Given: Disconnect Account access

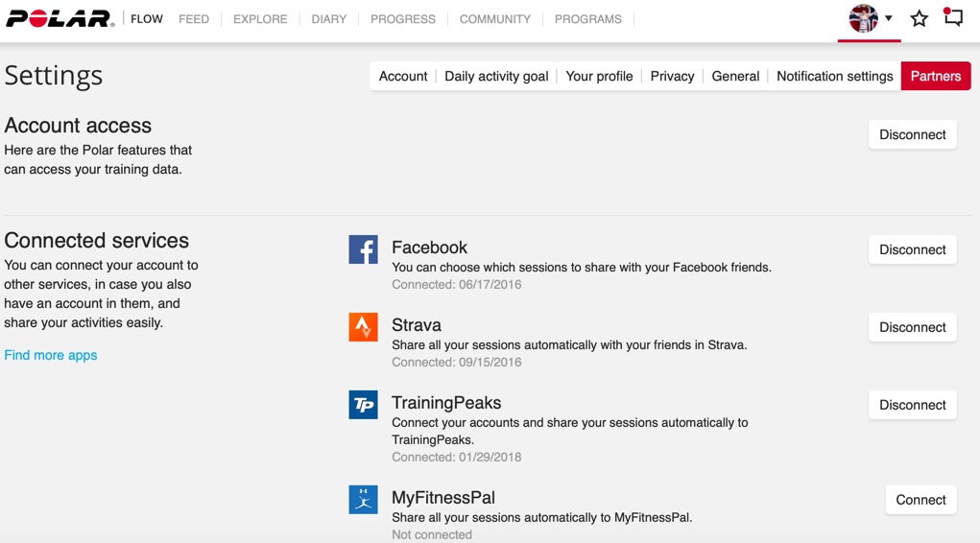Looking at the screenshot, I should (912, 135).
